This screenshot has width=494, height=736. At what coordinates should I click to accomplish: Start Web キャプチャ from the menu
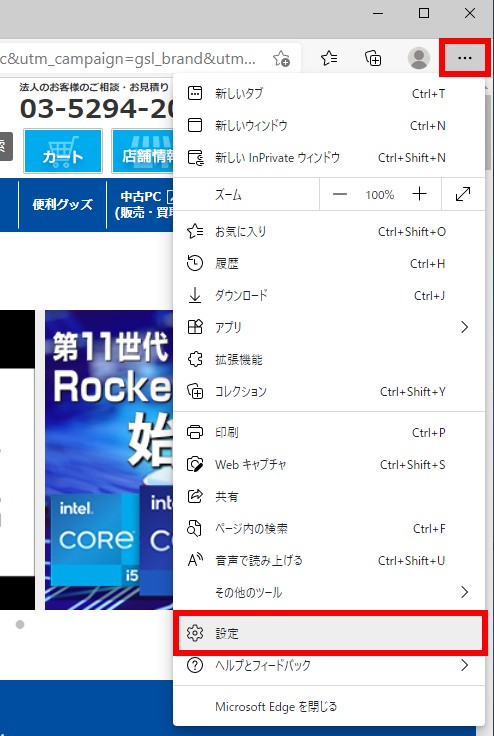[x=329, y=464]
